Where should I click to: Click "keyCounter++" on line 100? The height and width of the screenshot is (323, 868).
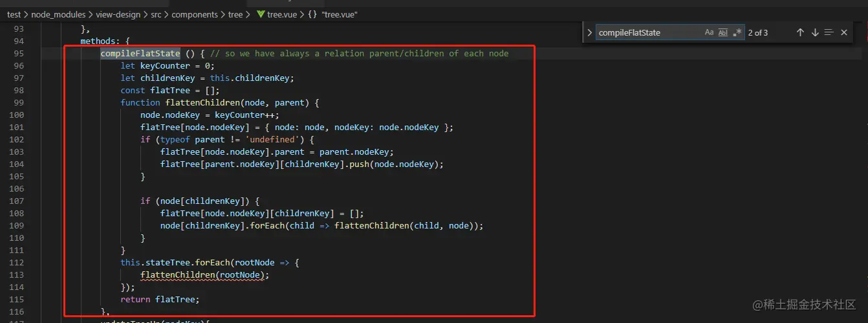click(x=244, y=115)
